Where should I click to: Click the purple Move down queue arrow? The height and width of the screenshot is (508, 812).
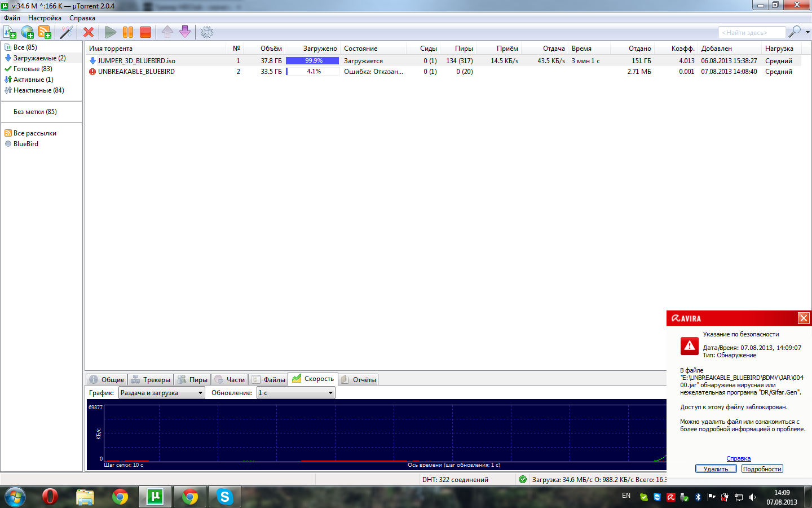point(185,32)
